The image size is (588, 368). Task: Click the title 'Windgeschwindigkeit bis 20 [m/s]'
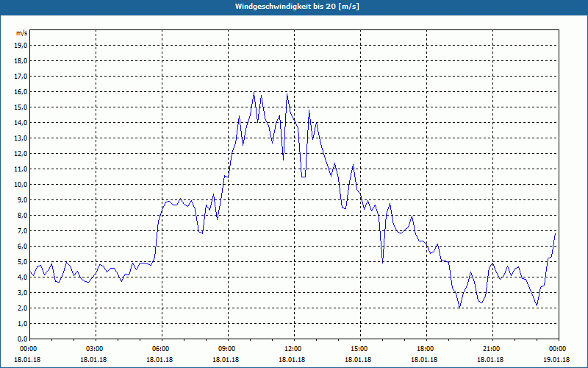pyautogui.click(x=297, y=7)
